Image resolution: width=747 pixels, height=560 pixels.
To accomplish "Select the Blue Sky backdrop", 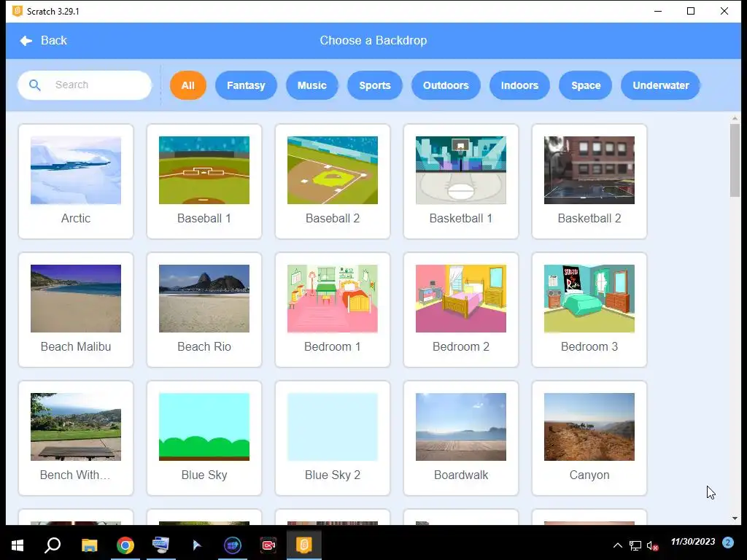I will click(x=204, y=438).
